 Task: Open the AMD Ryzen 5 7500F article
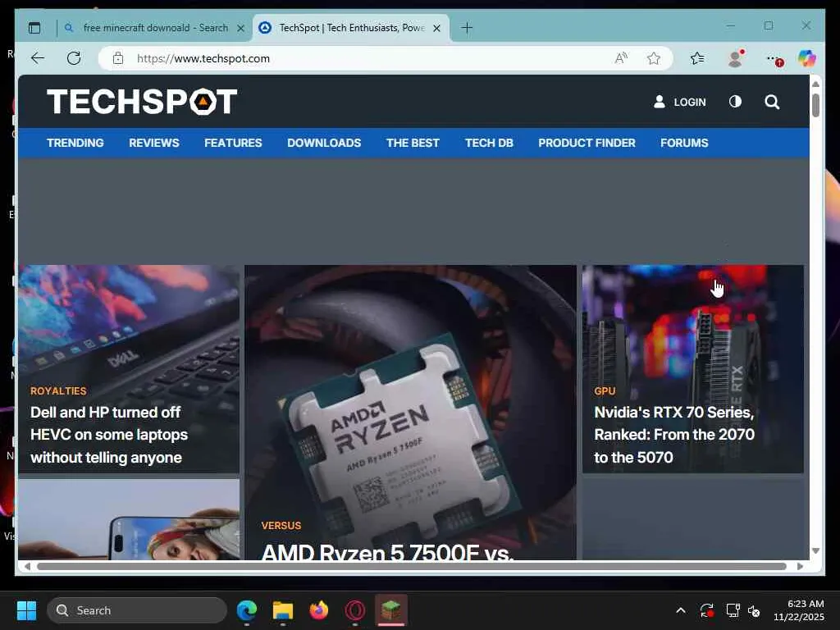[x=387, y=551]
